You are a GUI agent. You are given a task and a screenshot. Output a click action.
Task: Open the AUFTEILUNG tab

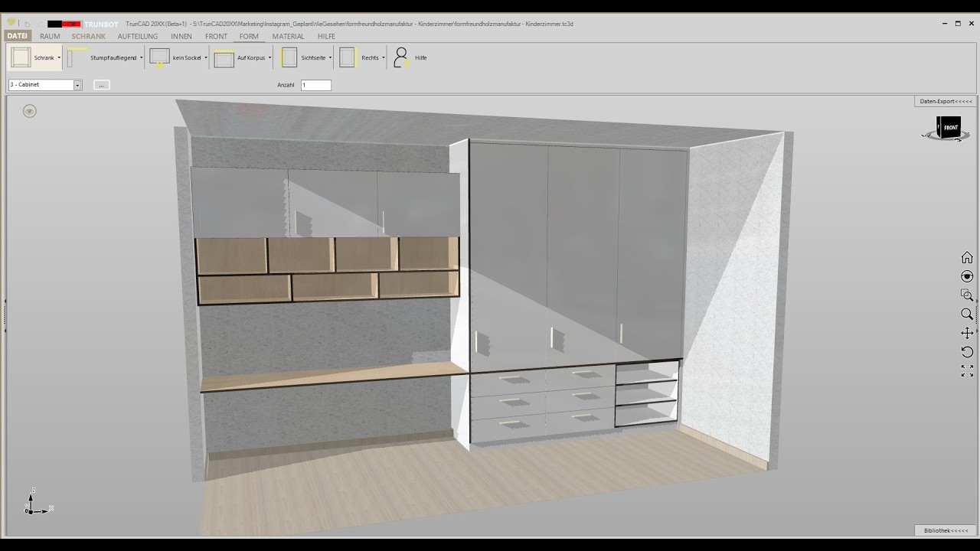pos(138,36)
